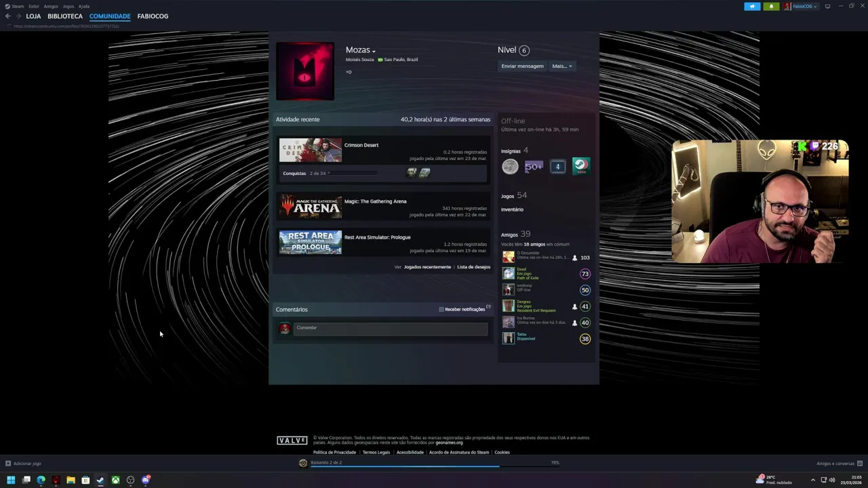Focus the Comentar comment field
The height and width of the screenshot is (488, 868).
point(391,329)
